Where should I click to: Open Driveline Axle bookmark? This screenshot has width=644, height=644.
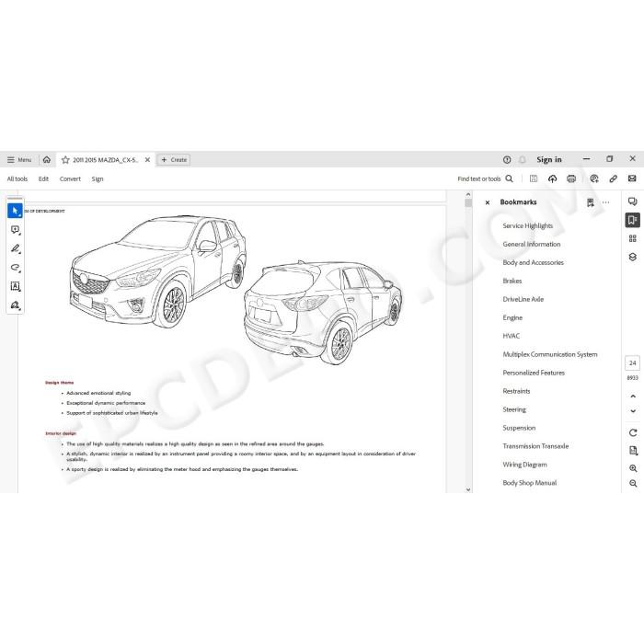523,299
